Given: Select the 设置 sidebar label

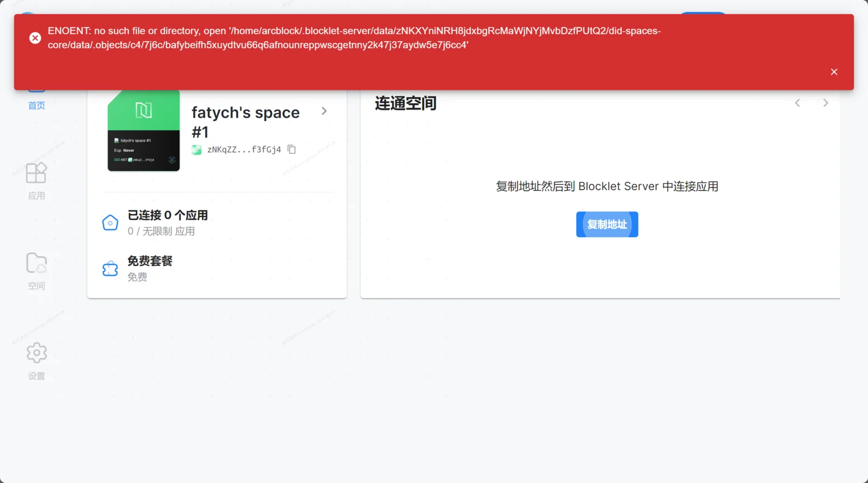Looking at the screenshot, I should tap(36, 376).
